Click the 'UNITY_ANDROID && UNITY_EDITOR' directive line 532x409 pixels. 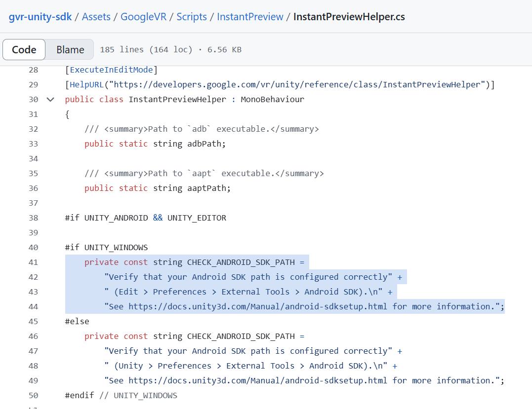pos(146,218)
